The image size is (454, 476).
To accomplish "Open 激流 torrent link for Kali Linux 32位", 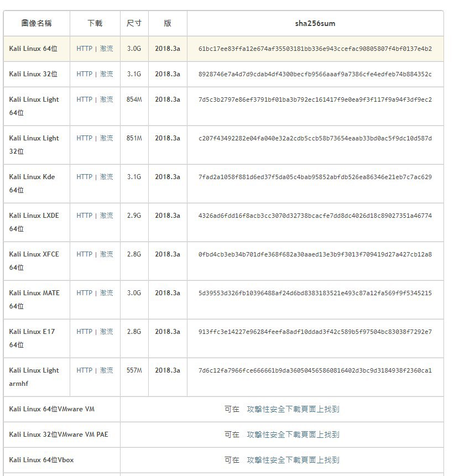I will point(106,74).
